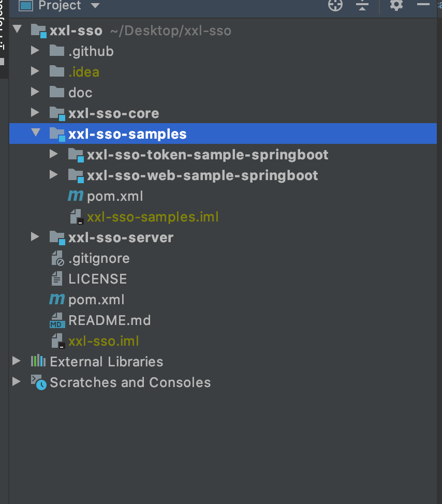This screenshot has height=504, width=442.
Task: Expand the .idea folder
Action: pyautogui.click(x=35, y=71)
